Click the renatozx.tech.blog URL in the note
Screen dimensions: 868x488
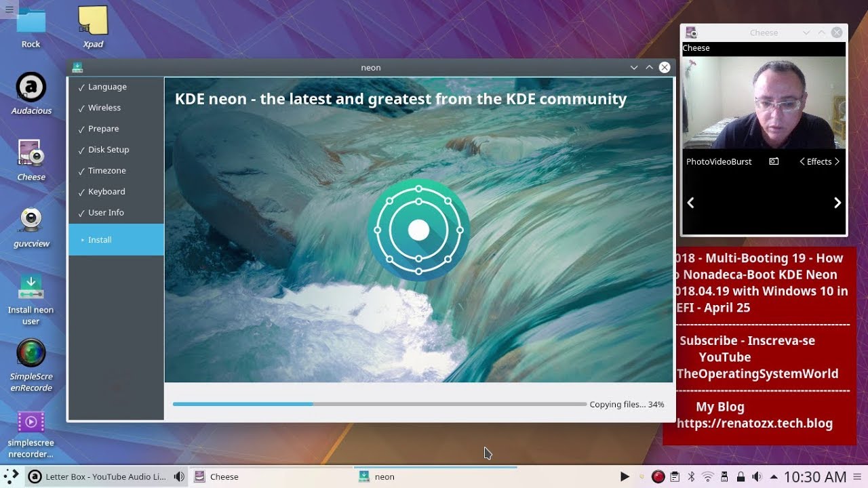755,424
